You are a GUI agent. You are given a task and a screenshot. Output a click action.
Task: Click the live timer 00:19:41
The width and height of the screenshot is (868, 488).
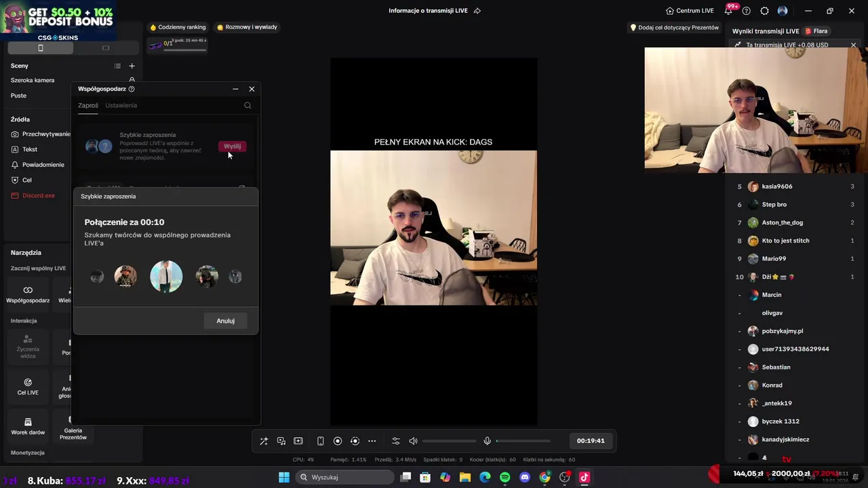[591, 441]
